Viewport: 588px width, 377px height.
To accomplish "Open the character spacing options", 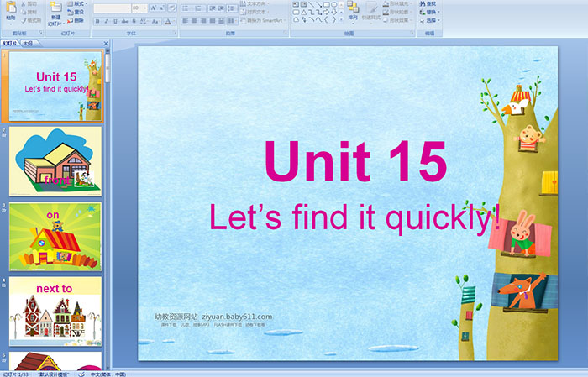I will pos(144,21).
